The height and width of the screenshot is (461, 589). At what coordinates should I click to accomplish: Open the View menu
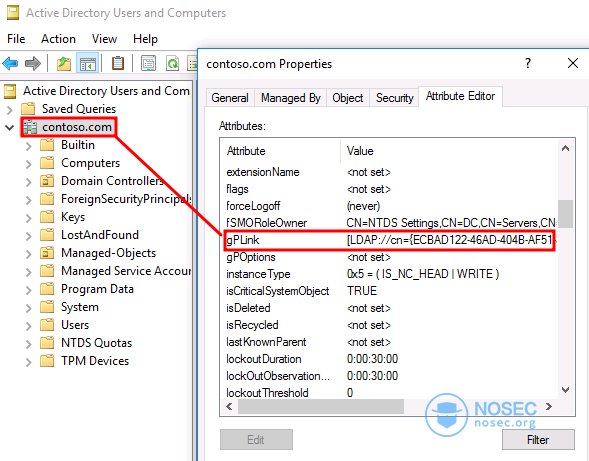[x=104, y=39]
